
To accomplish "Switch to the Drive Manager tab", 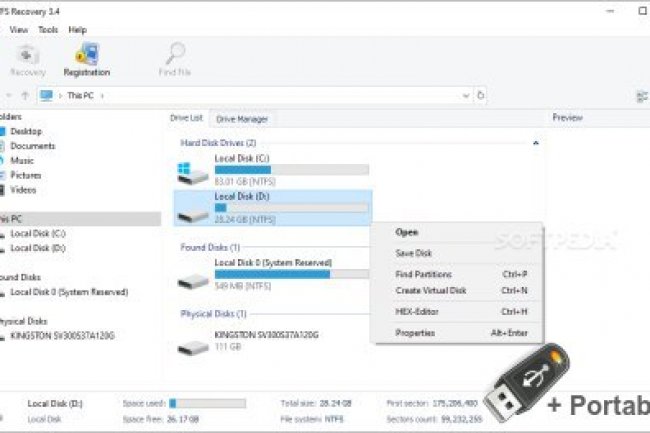I will 242,119.
